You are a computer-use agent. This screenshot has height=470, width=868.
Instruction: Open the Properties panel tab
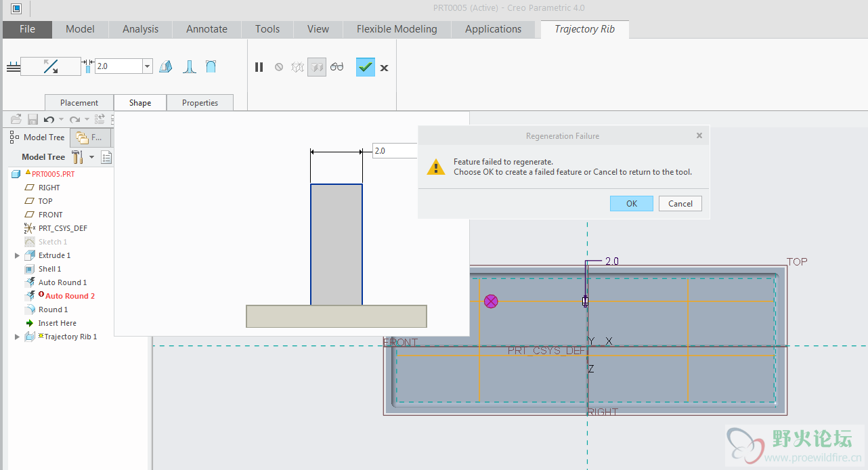click(200, 103)
